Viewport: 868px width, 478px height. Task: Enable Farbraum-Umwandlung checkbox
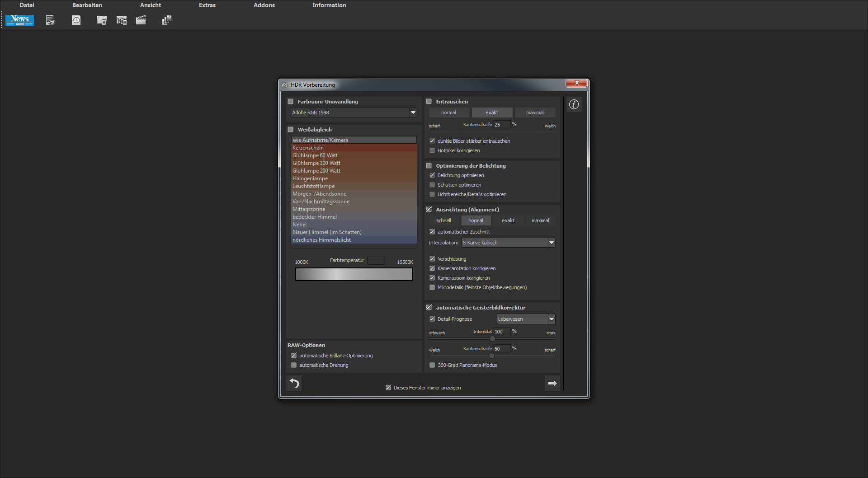(291, 102)
